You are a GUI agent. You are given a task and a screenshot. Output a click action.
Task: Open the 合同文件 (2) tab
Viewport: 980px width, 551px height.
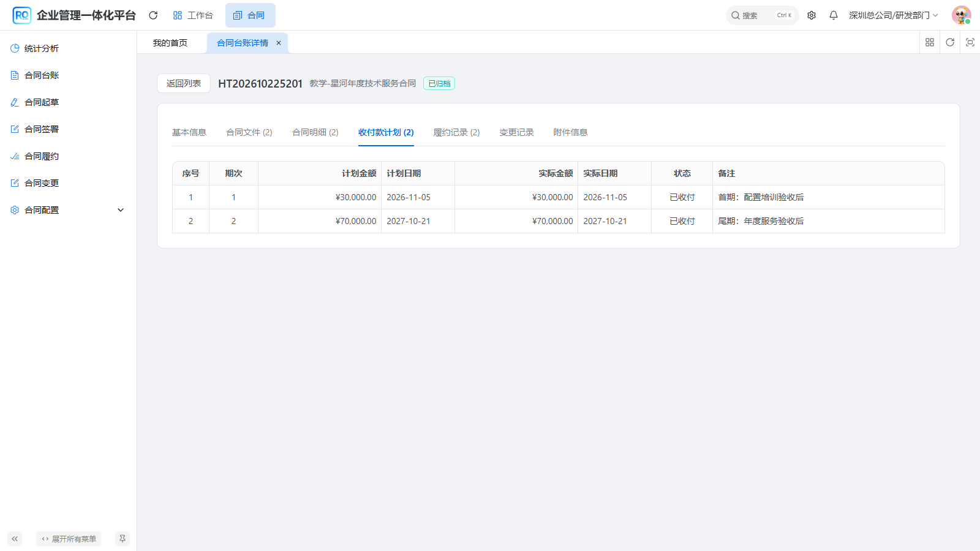(x=249, y=132)
